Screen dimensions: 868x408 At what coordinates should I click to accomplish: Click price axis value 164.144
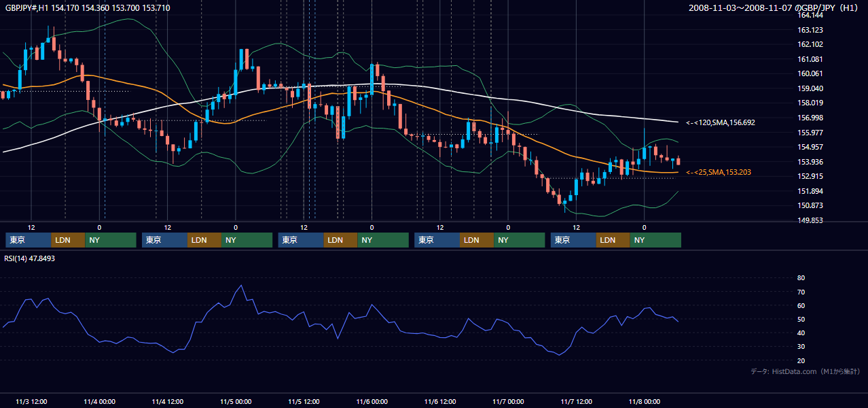coord(810,15)
